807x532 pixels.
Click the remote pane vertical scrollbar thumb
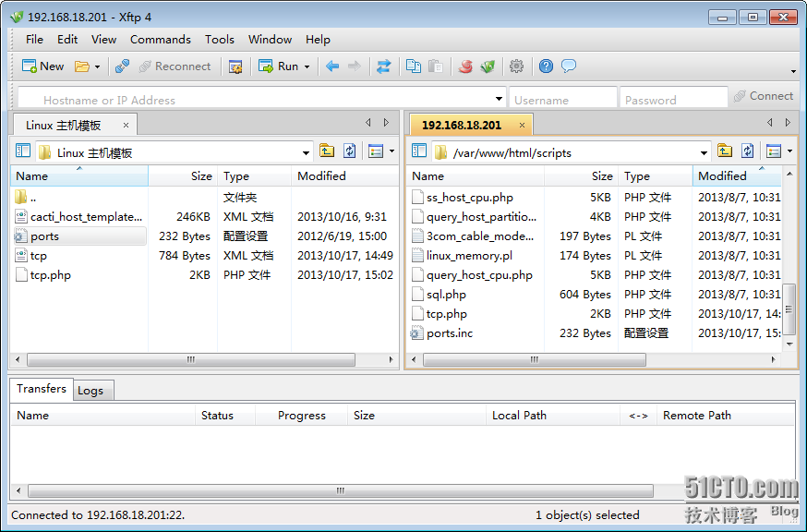(789, 308)
